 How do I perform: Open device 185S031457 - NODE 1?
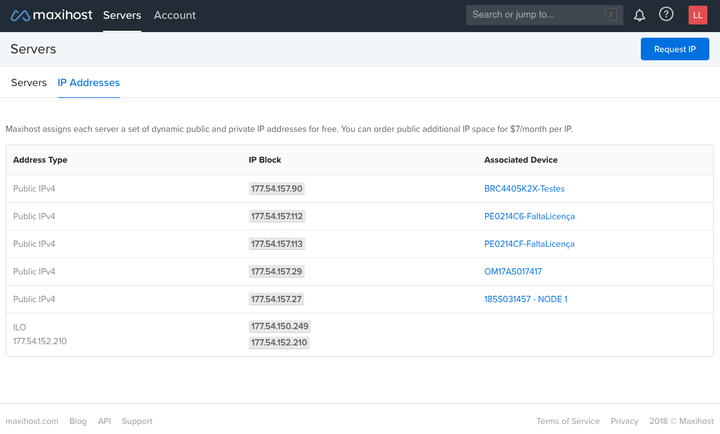tap(526, 299)
